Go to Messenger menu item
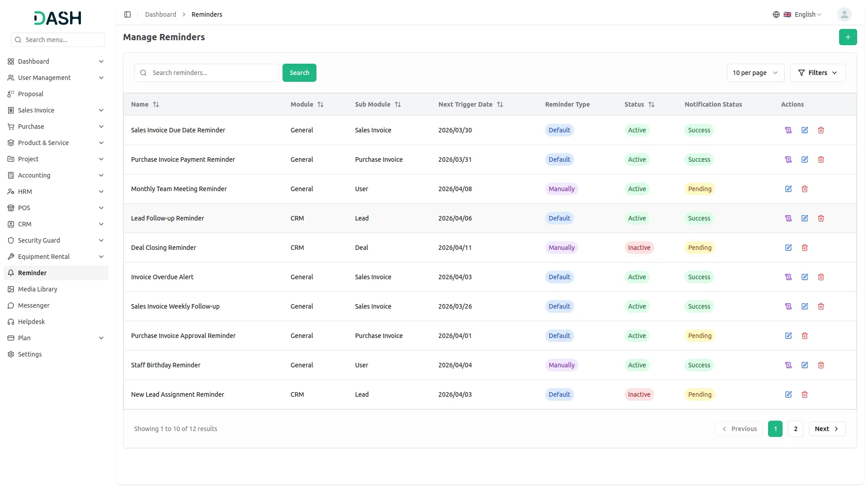868x488 pixels. click(56, 305)
